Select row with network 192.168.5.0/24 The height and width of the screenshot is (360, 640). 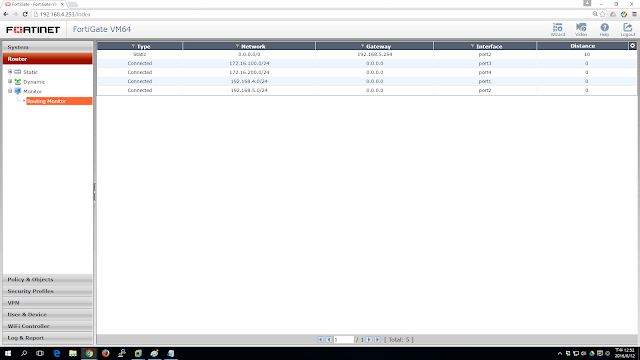tap(367, 90)
